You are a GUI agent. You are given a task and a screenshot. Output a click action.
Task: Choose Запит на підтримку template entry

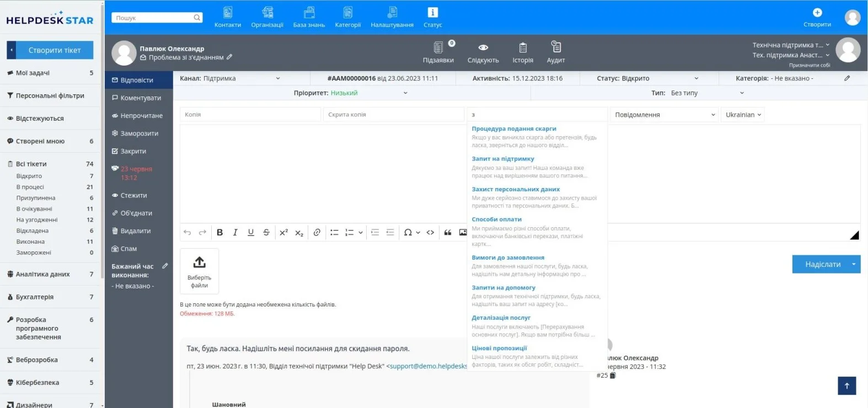(x=502, y=159)
